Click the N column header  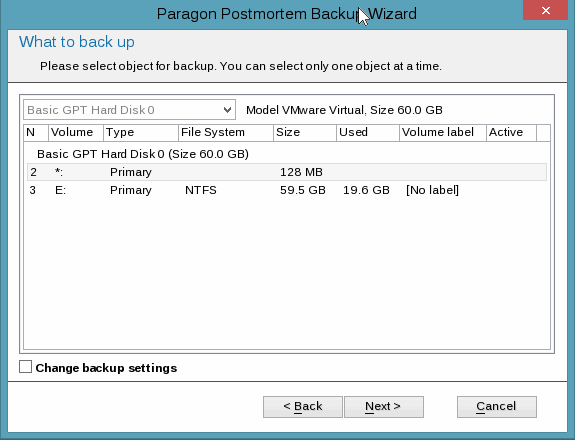tap(36, 132)
